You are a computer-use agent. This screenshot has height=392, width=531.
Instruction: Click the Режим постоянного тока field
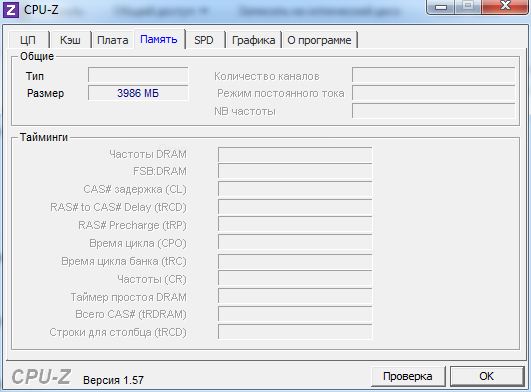point(433,93)
